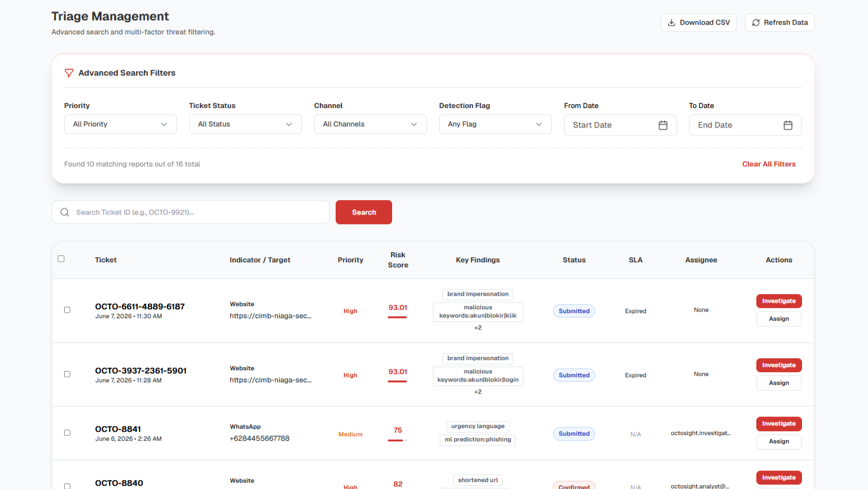Open the From Date calendar icon
The height and width of the screenshot is (489, 868).
click(663, 125)
